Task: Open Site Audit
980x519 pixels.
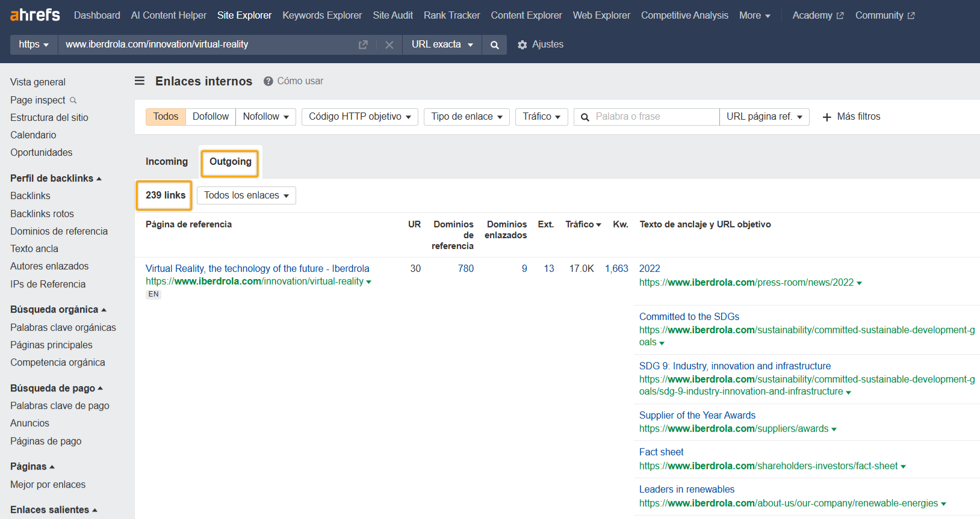Action: [x=392, y=16]
